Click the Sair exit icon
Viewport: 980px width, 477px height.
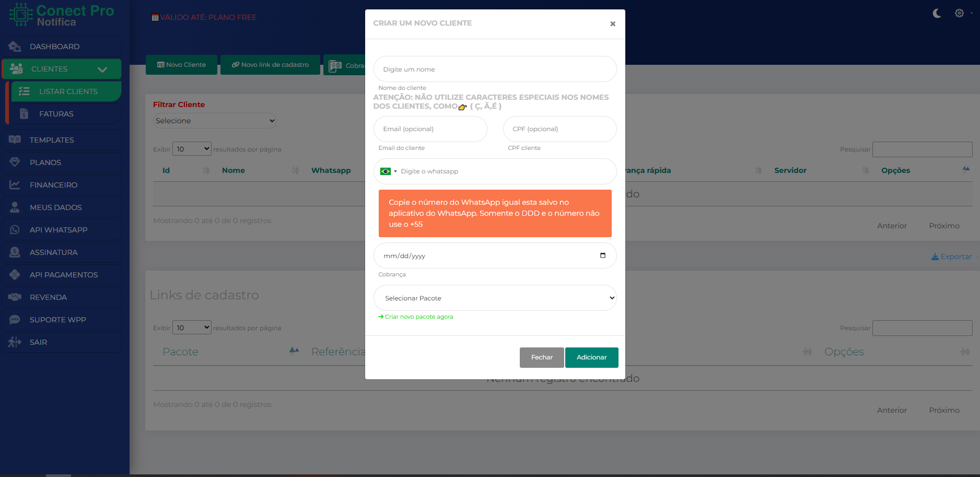(15, 342)
